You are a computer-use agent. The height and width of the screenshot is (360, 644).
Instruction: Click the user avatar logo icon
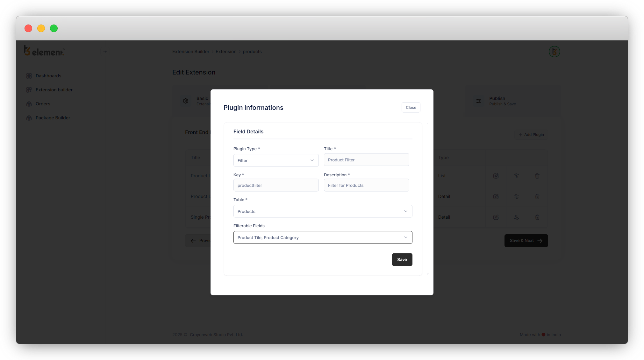[554, 52]
